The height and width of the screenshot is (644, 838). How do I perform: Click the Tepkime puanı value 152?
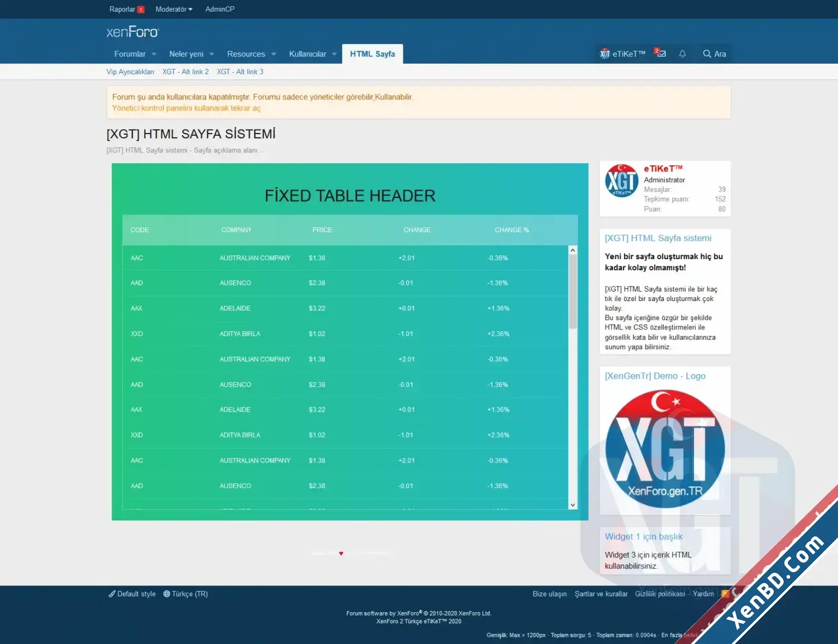(720, 199)
